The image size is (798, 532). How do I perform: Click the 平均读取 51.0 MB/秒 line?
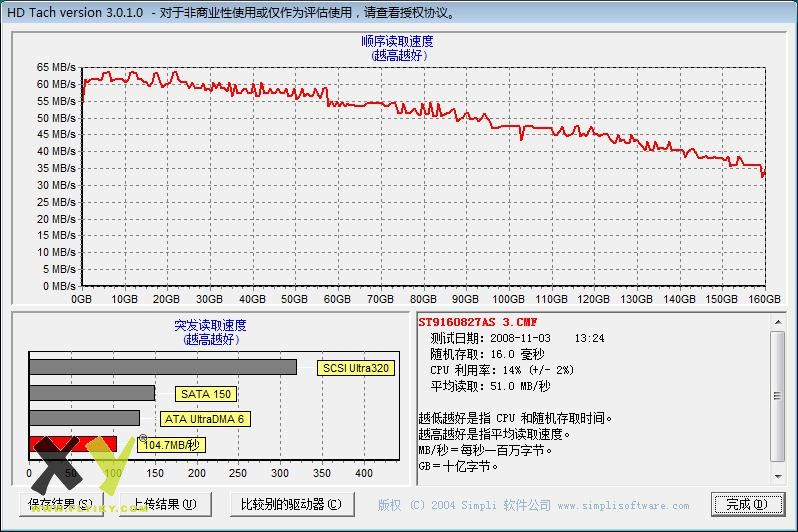pos(490,386)
